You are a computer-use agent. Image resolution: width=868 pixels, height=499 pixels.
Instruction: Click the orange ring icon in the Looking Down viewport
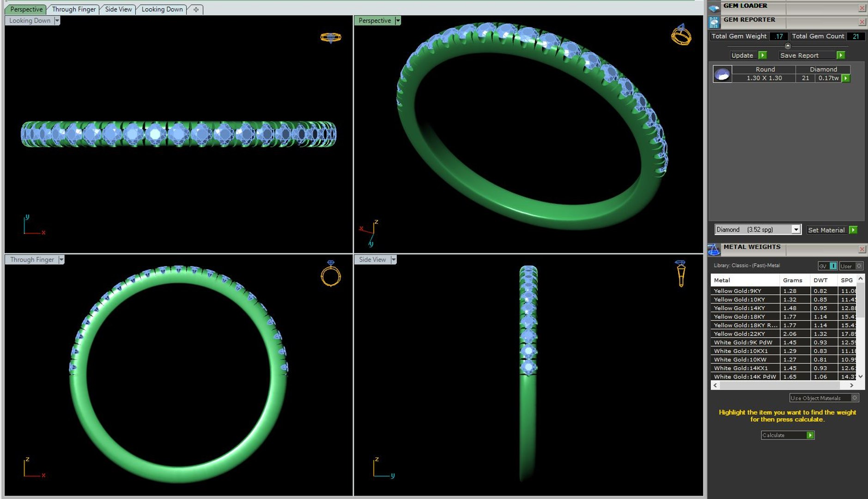coord(331,37)
